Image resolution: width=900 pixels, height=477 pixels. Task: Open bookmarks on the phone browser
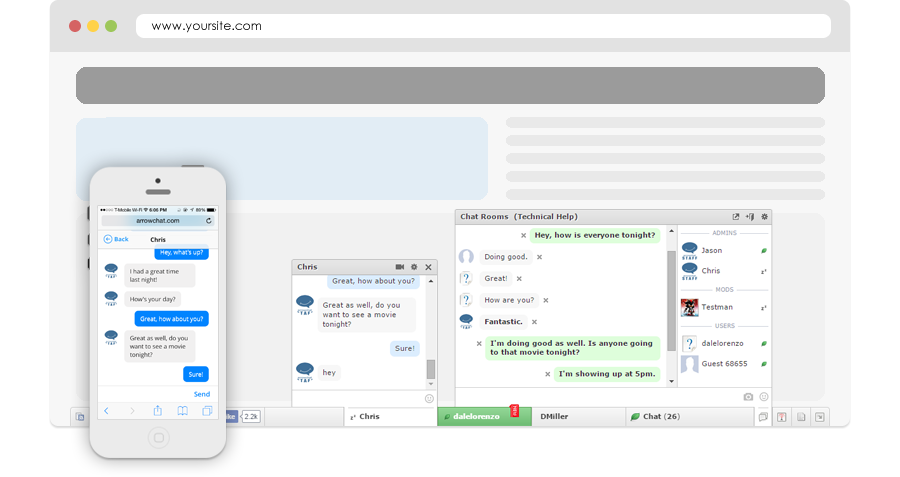tap(183, 411)
